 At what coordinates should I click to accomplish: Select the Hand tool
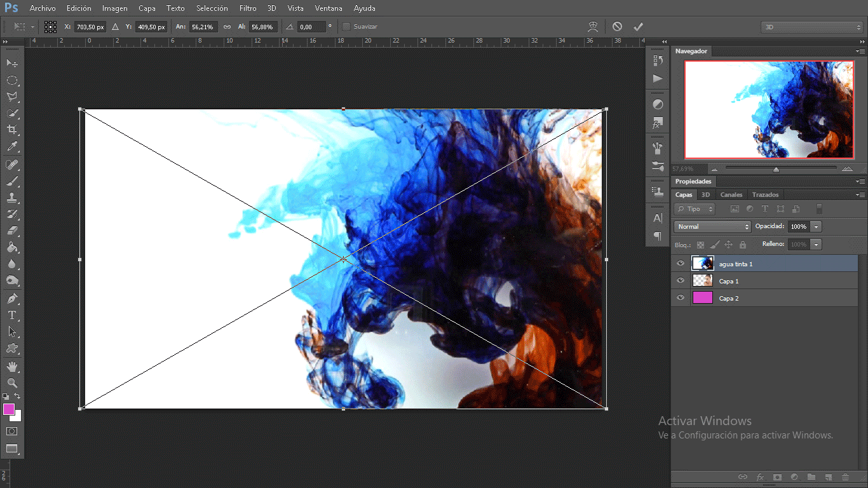coord(12,366)
